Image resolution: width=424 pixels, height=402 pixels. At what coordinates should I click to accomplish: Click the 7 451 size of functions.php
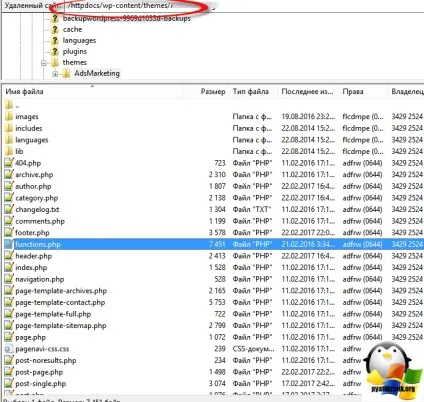(217, 244)
